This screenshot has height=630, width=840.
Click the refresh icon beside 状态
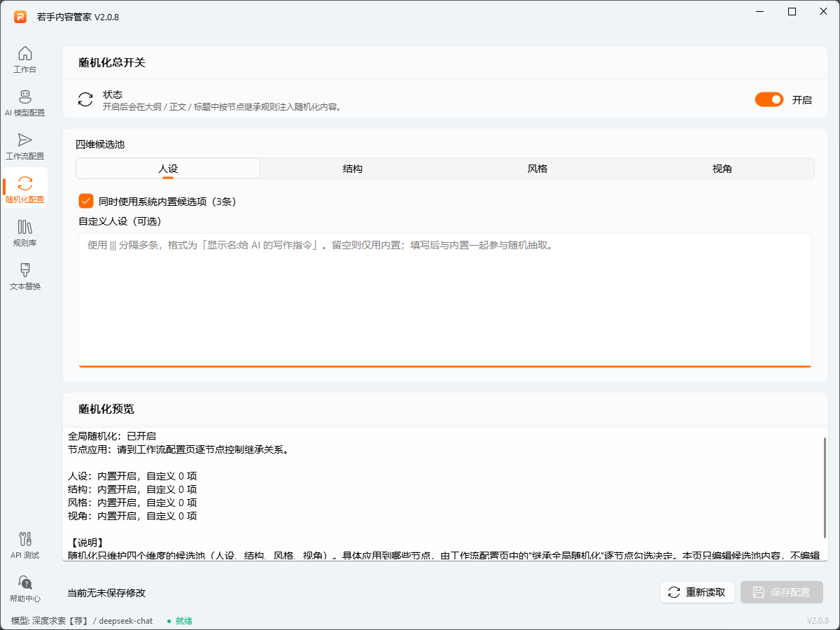point(85,99)
